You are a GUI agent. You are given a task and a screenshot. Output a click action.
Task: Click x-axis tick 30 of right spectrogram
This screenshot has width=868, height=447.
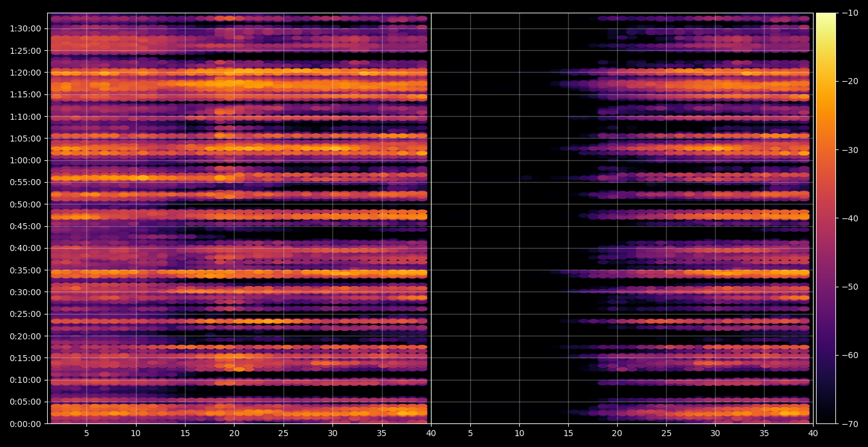(715, 433)
